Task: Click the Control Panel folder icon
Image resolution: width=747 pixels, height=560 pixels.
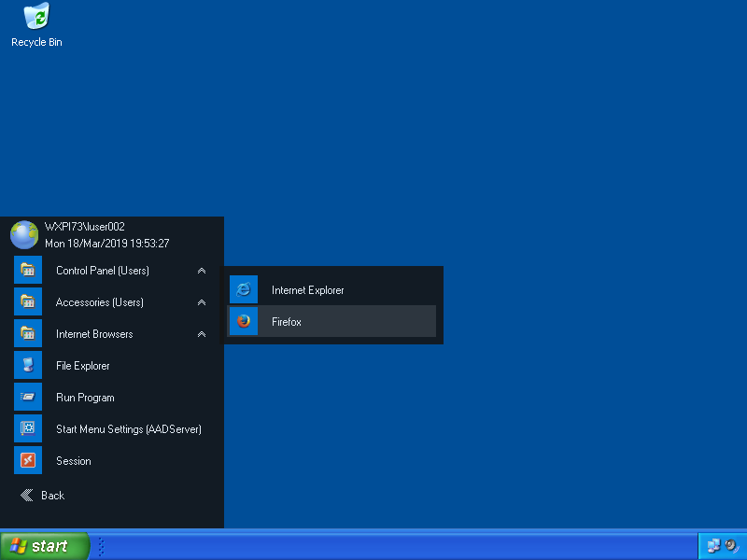Action: coord(28,271)
